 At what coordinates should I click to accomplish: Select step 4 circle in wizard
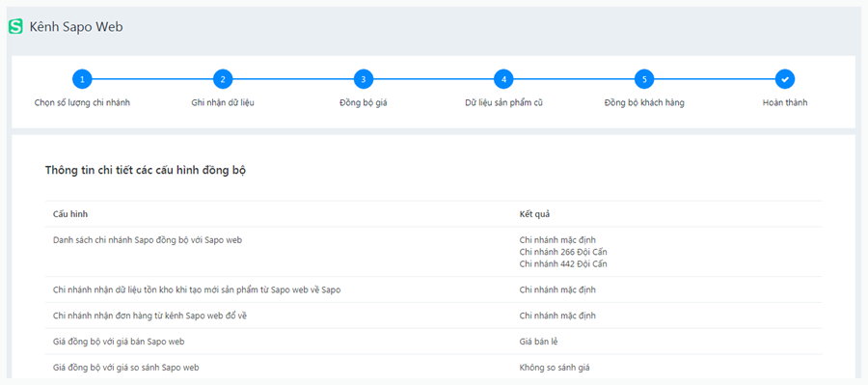(503, 79)
